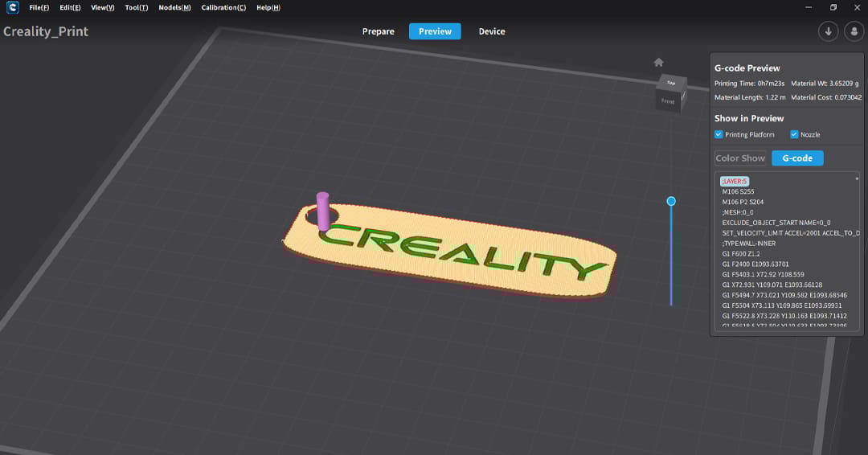Click the Material Length value
This screenshot has height=455, width=868.
pos(775,97)
